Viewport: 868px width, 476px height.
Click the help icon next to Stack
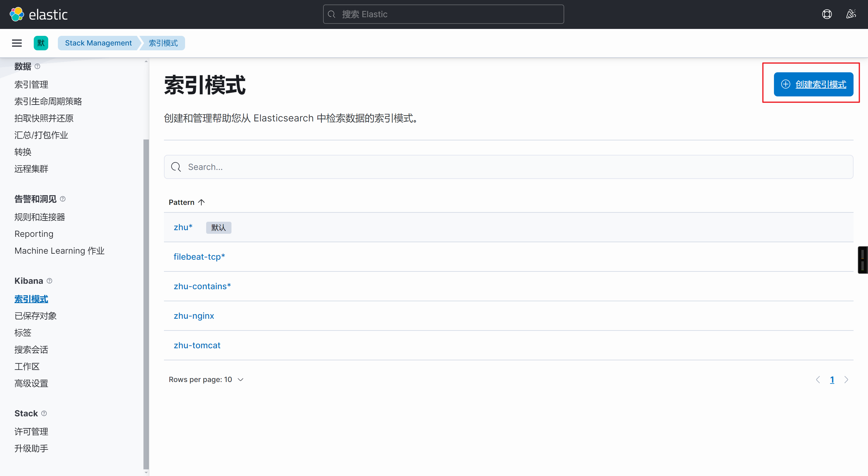click(x=44, y=413)
